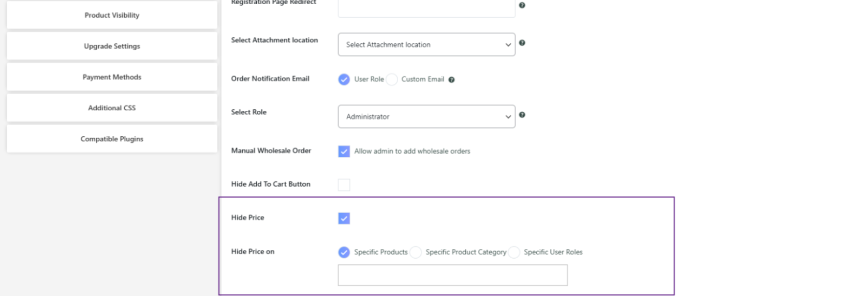Open help tooltip for Registration Page Redirect

click(x=522, y=5)
